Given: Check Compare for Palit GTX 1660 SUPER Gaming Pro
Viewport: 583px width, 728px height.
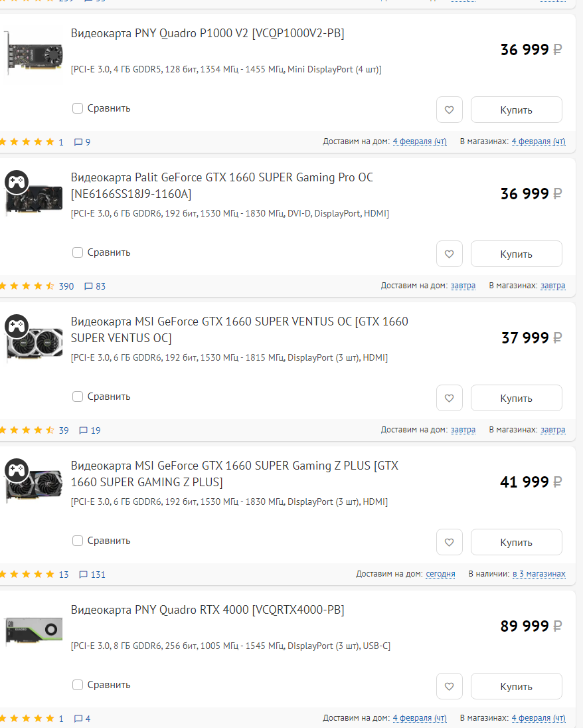Looking at the screenshot, I should click(78, 252).
